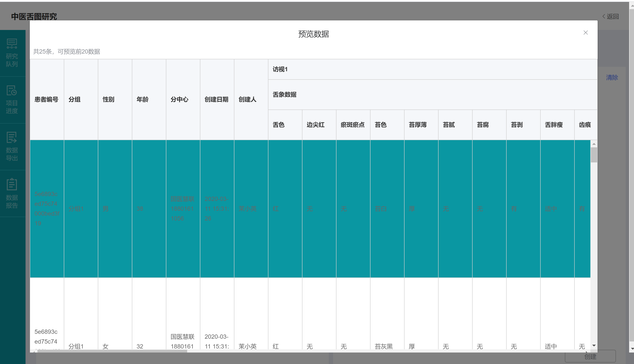Click the 创建日期 column header

coord(216,100)
